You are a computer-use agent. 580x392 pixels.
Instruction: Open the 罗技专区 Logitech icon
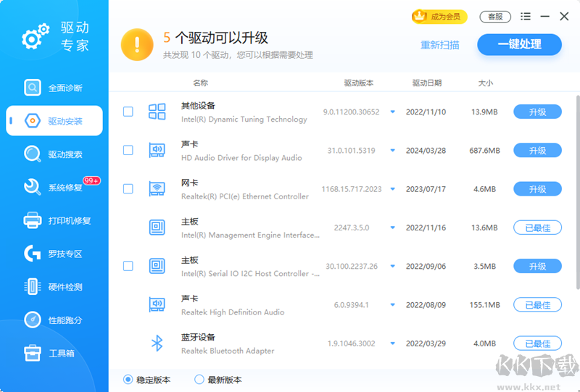[33, 254]
